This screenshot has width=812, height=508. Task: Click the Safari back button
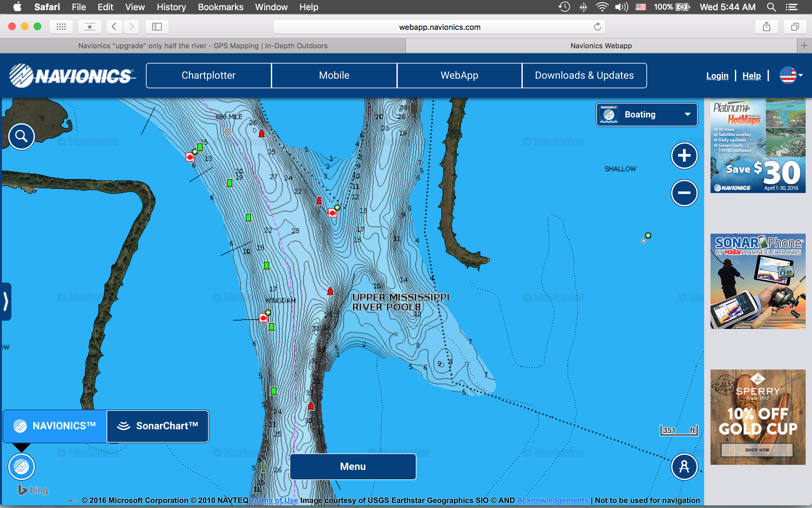tap(114, 27)
